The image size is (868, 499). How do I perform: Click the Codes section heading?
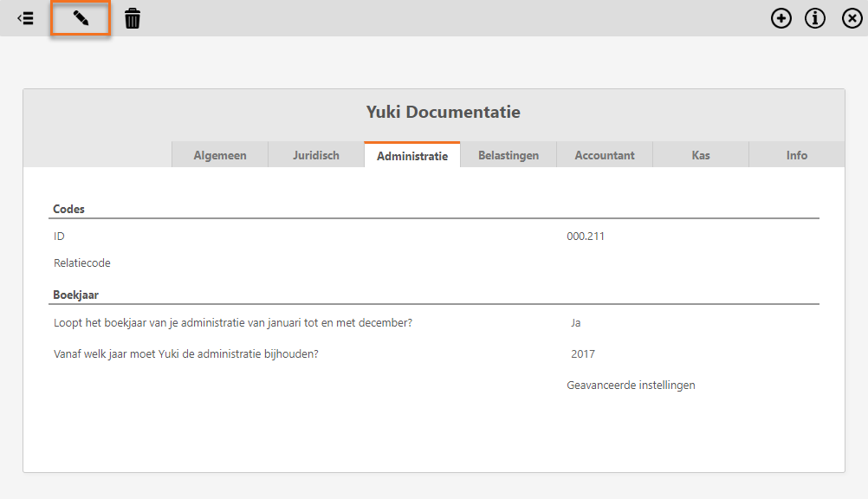pyautogui.click(x=68, y=209)
